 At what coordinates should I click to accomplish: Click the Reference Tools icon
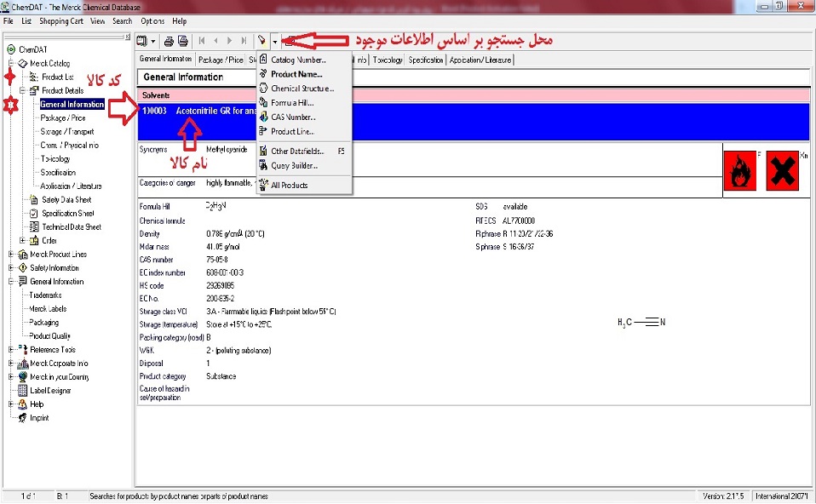tap(23, 350)
